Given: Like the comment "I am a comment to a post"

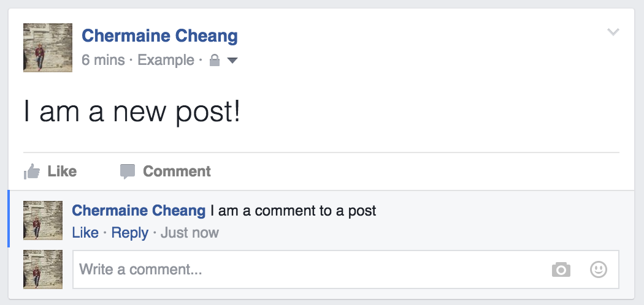Looking at the screenshot, I should pyautogui.click(x=85, y=233).
